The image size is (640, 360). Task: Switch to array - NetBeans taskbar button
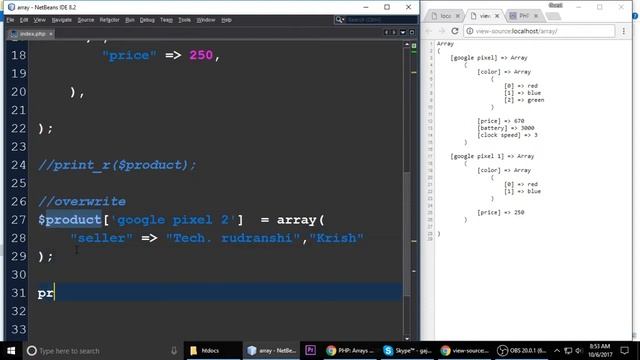pos(271,351)
